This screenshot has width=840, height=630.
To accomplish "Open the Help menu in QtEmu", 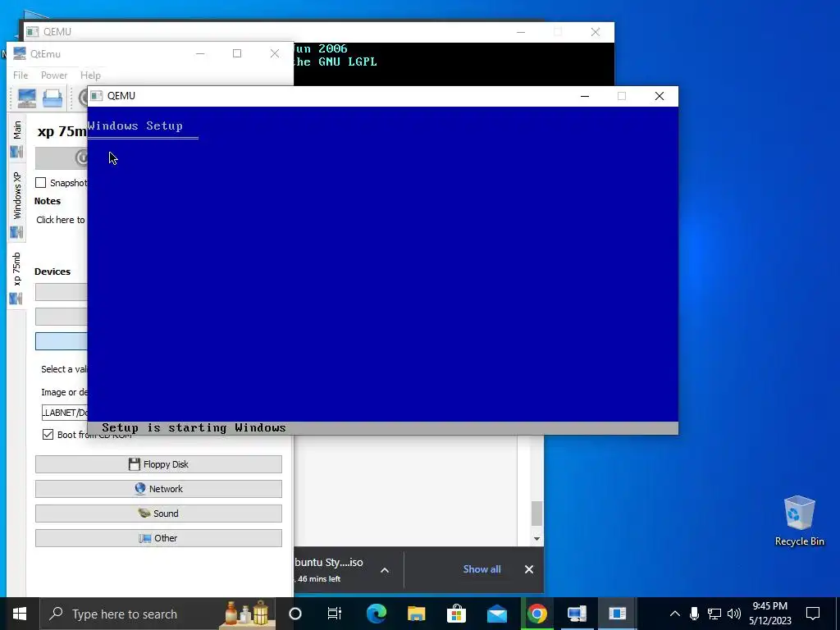I will point(90,75).
